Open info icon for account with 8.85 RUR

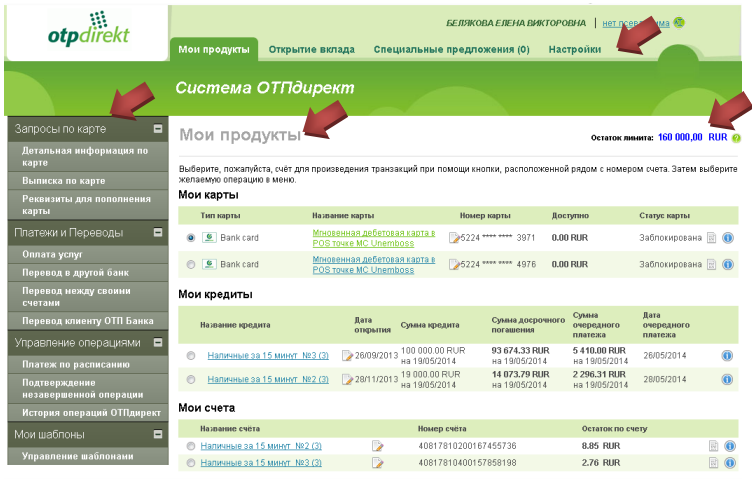tap(728, 446)
